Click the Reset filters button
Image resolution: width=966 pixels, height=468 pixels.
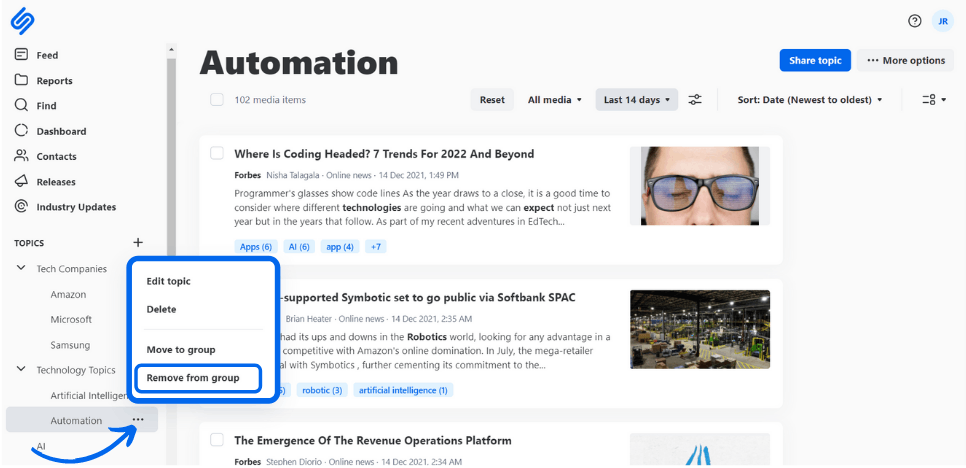[x=492, y=100]
